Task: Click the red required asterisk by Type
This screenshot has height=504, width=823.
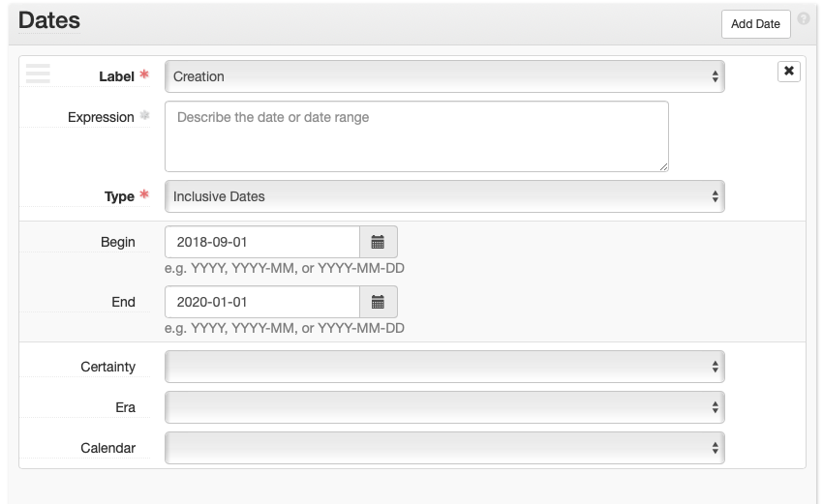Action: click(145, 195)
